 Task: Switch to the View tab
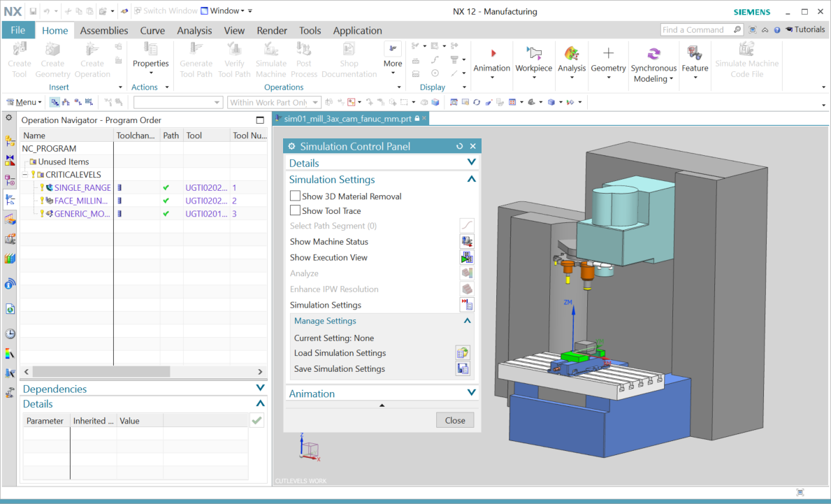(x=234, y=31)
